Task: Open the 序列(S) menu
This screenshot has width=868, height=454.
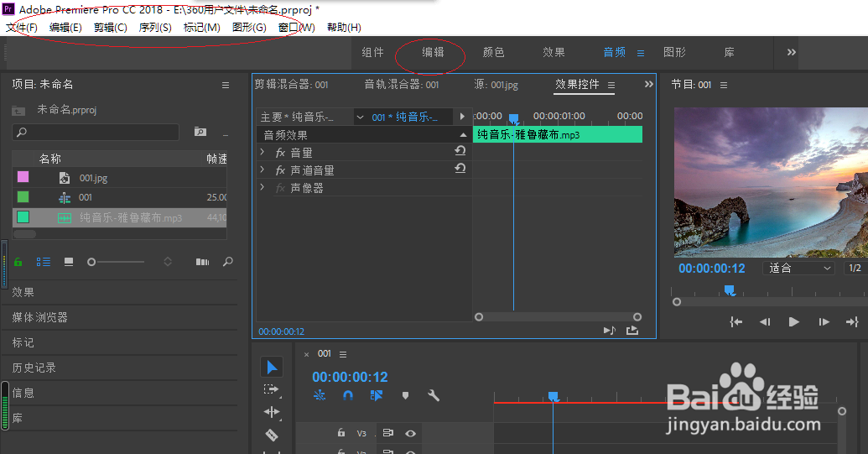Action: click(x=155, y=28)
